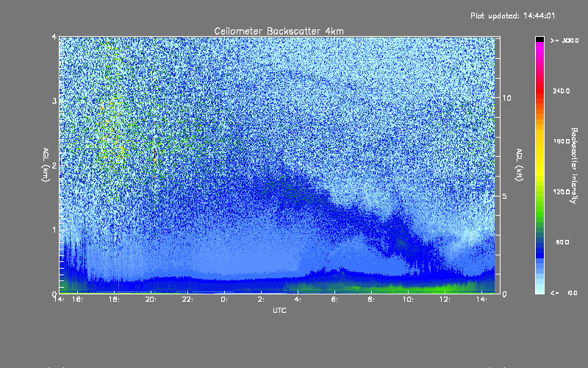Viewport: 588px width, 368px height.
Task: Select the 20: tick on UTC axis
Action: click(x=151, y=300)
